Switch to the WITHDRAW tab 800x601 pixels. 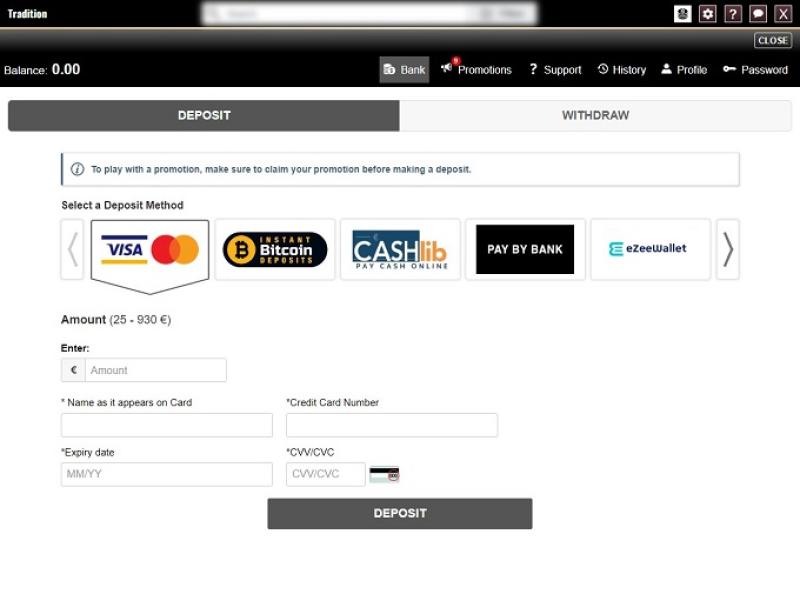coord(595,115)
